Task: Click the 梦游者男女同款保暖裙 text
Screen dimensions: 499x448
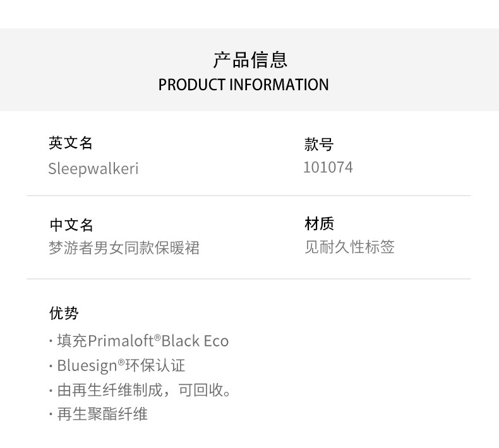Action: (x=124, y=248)
